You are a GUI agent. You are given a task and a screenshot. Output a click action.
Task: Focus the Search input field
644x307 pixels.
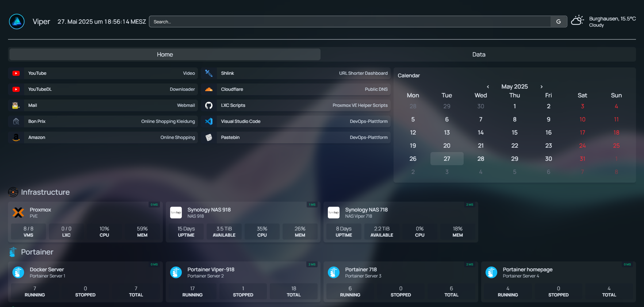350,22
